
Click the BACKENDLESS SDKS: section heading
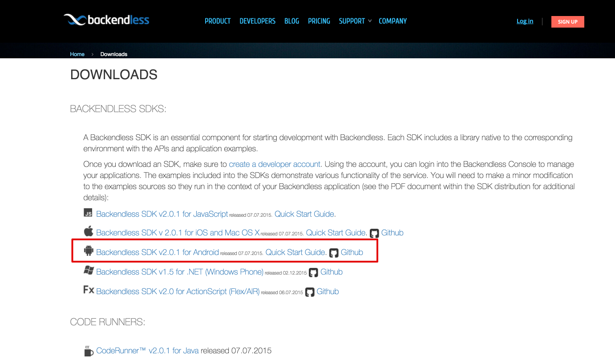pyautogui.click(x=118, y=109)
